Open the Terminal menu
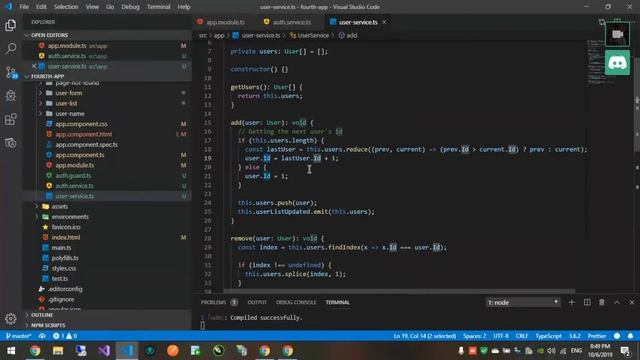Viewport: 640px width, 360px height. [158, 7]
